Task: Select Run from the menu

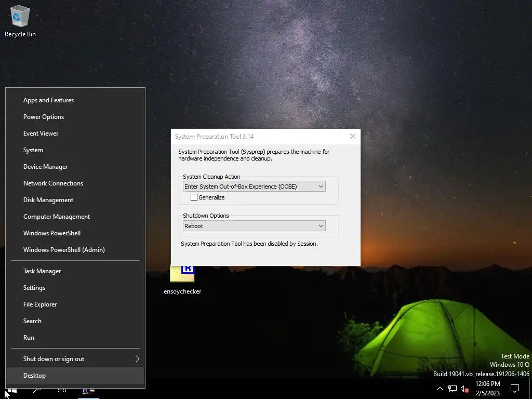Action: pyautogui.click(x=75, y=338)
